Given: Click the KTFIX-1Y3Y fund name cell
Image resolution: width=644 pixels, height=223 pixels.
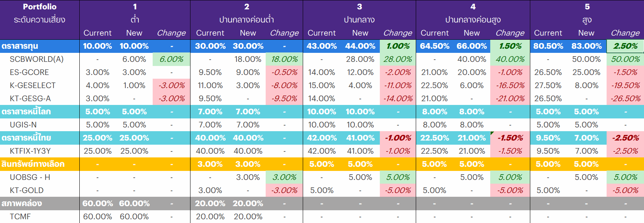Looking at the screenshot, I should coord(30,151).
